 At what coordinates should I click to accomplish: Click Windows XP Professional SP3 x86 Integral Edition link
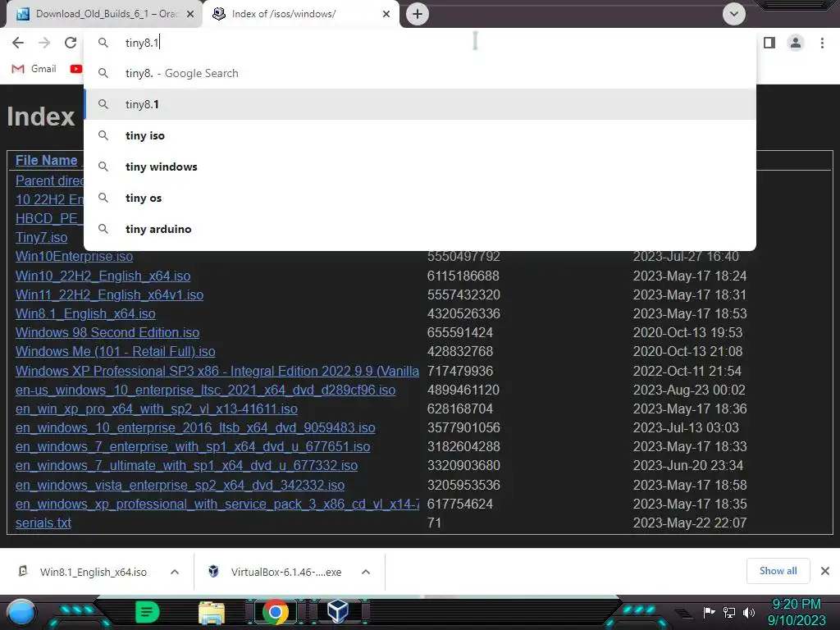point(217,371)
